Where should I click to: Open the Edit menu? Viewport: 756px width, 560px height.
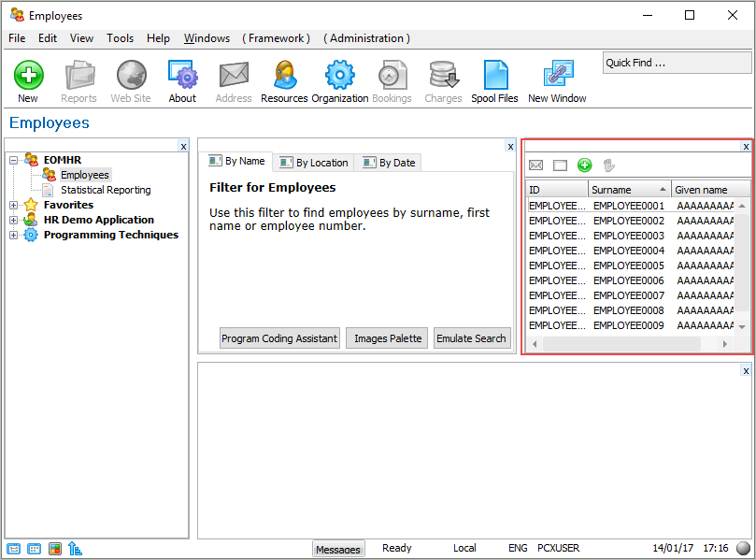(x=48, y=38)
